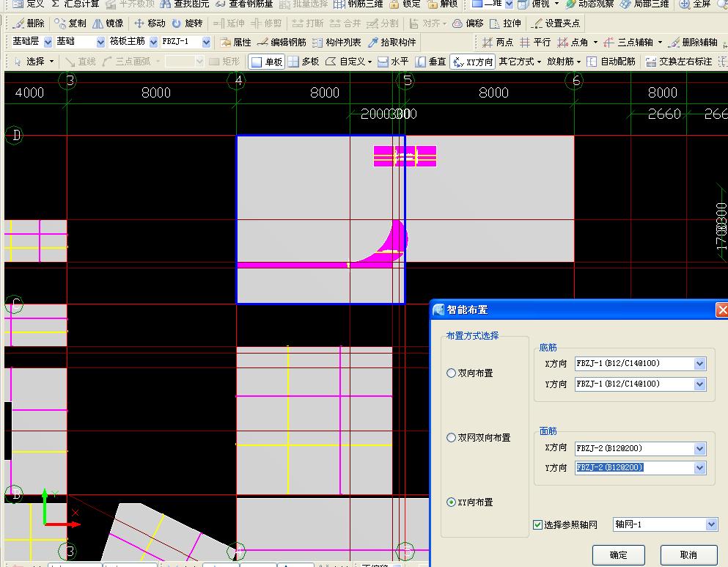Select the 拉伸 (stretch) tool
Image resolution: width=728 pixels, height=567 pixels.
[x=506, y=23]
